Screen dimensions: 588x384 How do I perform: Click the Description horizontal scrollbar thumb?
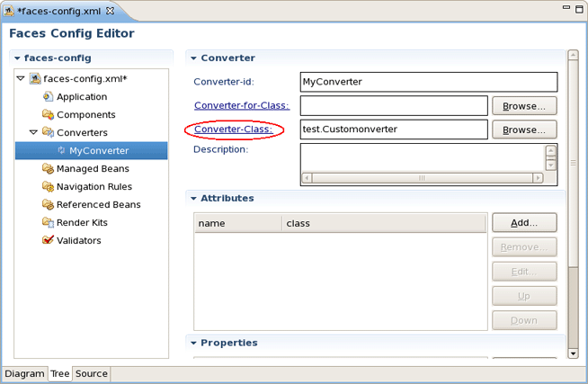(423, 178)
